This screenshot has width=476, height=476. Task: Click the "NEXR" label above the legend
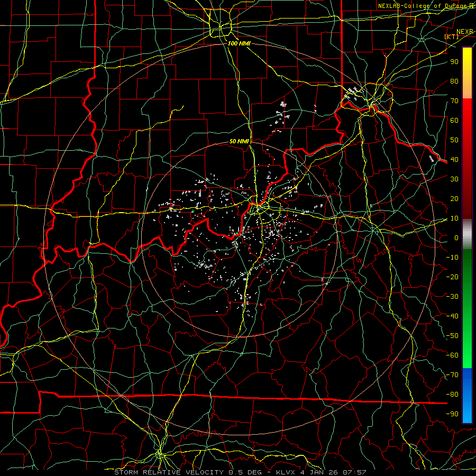(464, 32)
